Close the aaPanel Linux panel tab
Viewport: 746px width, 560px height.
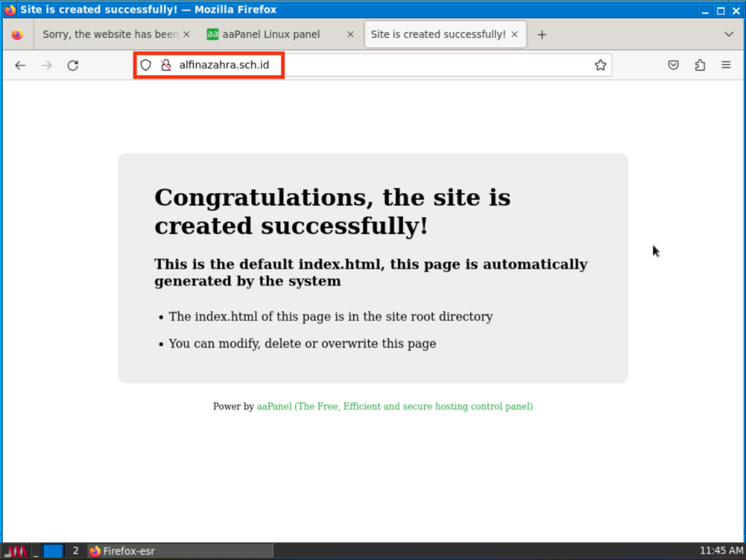click(350, 34)
